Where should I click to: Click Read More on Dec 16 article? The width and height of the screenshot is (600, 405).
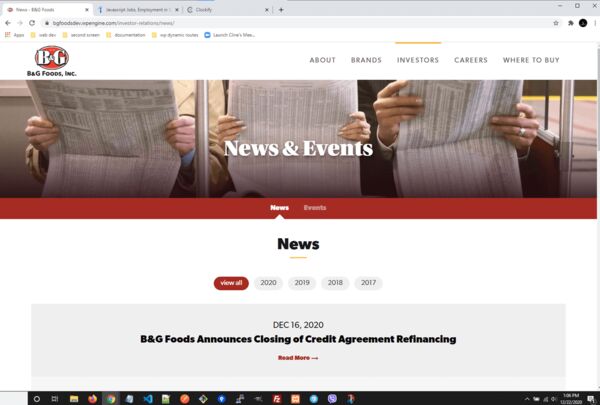click(x=298, y=358)
